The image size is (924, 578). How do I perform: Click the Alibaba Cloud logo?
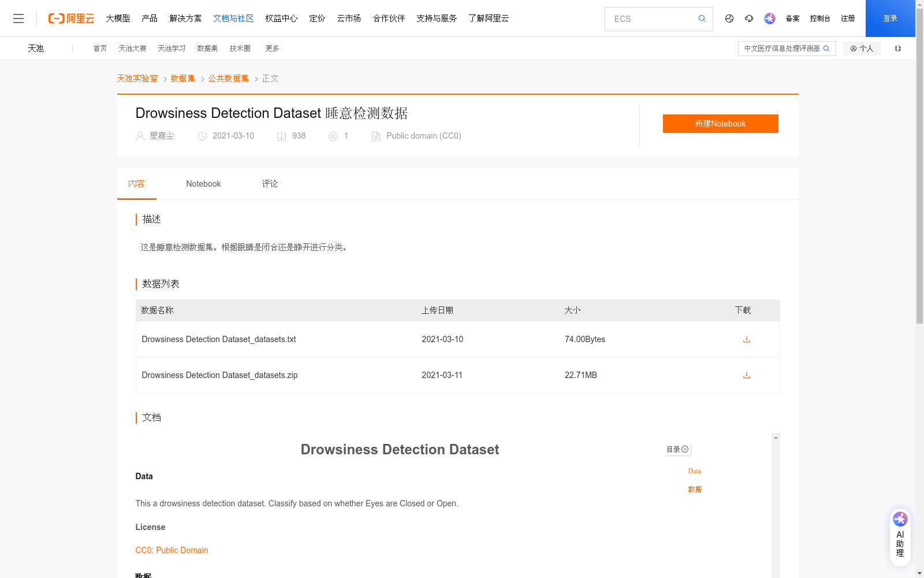point(71,18)
